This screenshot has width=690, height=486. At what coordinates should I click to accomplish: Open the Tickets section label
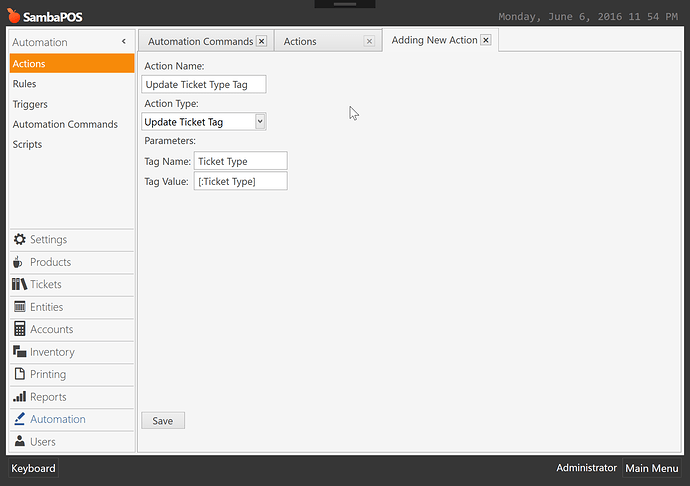pos(46,284)
